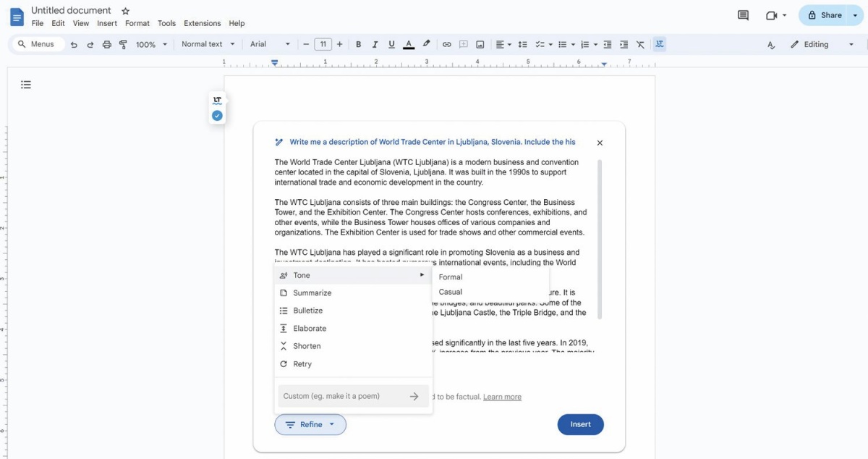
Task: Open the numbered list options dropdown arrow
Action: tap(595, 44)
